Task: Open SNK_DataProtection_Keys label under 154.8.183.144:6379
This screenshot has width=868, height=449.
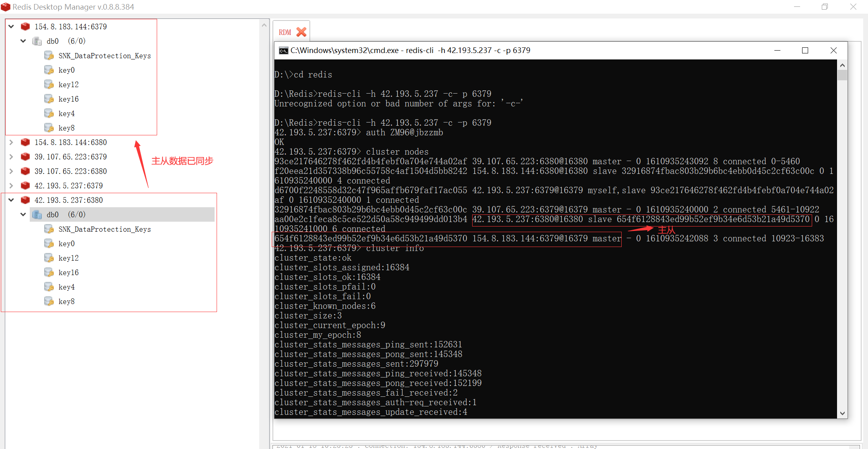Action: pyautogui.click(x=105, y=56)
